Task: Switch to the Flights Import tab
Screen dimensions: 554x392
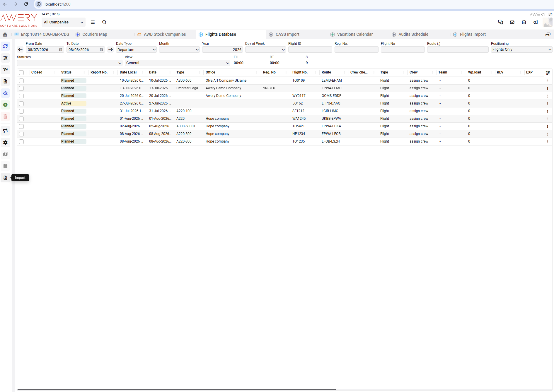Action: click(x=473, y=34)
